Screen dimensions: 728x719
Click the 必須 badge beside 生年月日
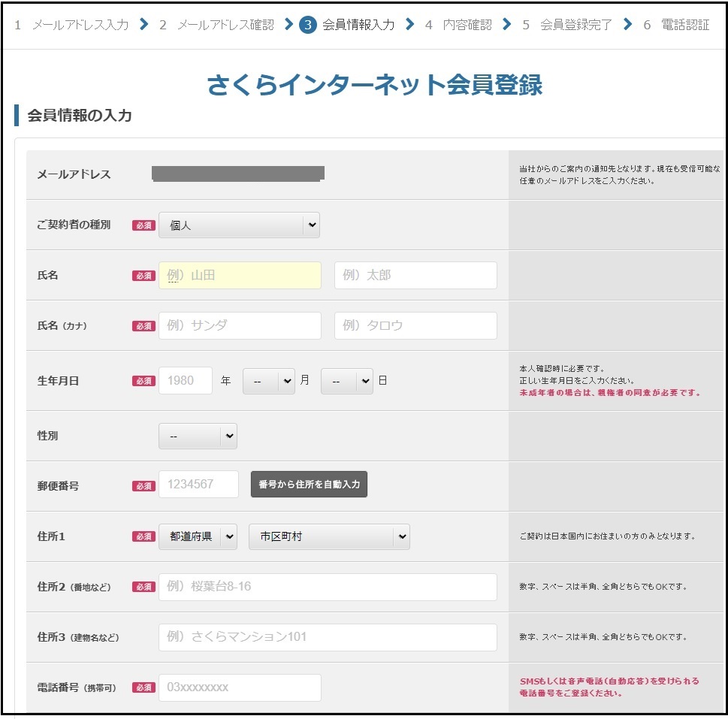coord(144,381)
